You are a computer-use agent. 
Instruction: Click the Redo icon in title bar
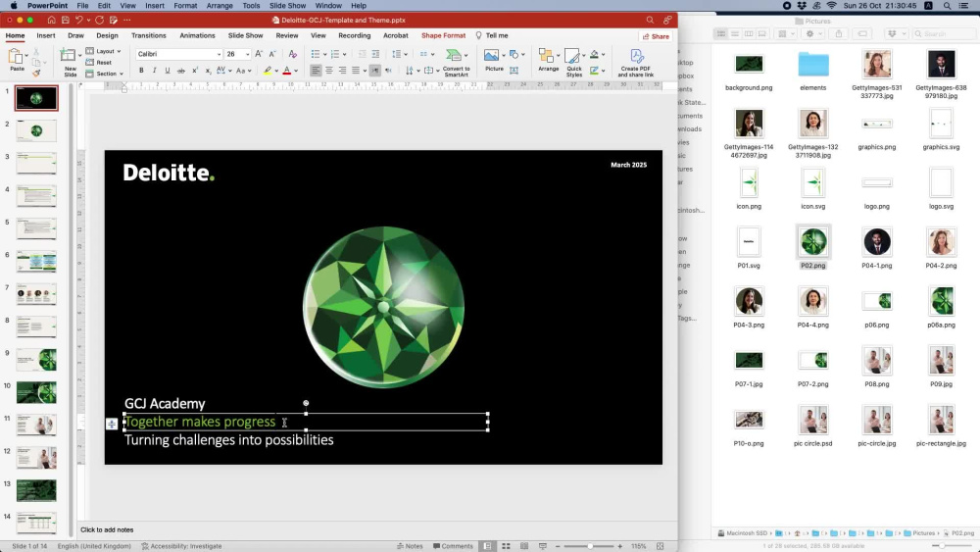pyautogui.click(x=99, y=20)
